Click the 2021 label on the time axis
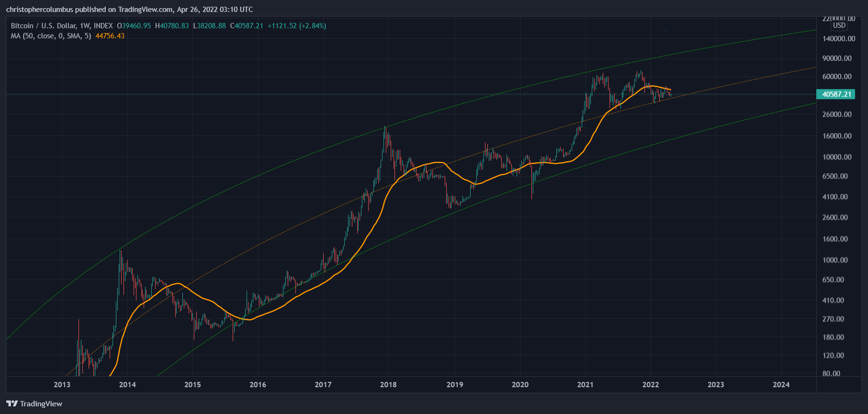 click(x=585, y=384)
